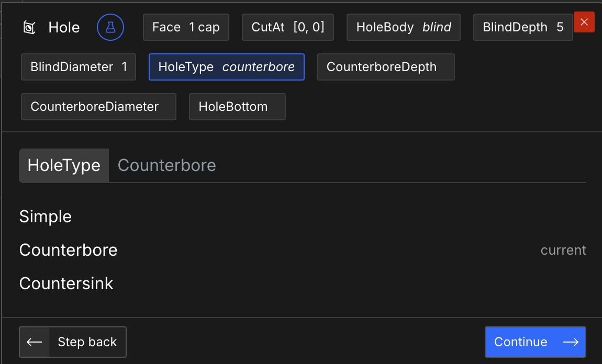602x364 pixels.
Task: Click the Hole command icon
Action: (x=29, y=27)
